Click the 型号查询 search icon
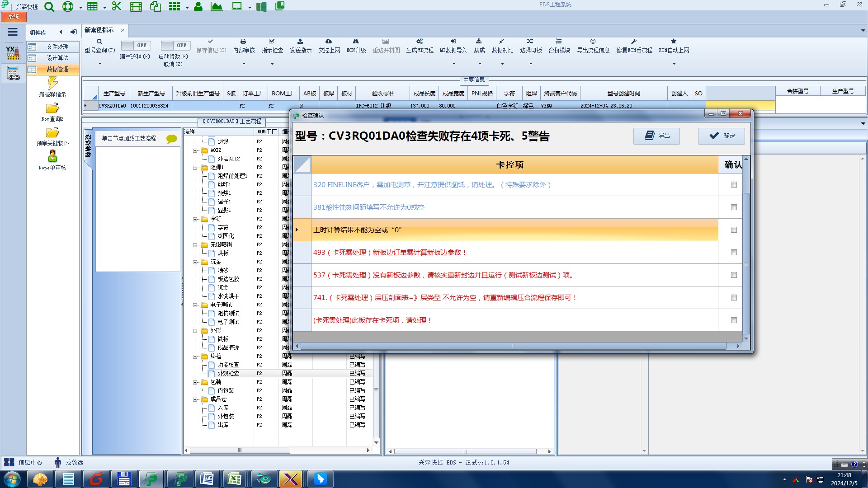868x488 pixels. [99, 42]
